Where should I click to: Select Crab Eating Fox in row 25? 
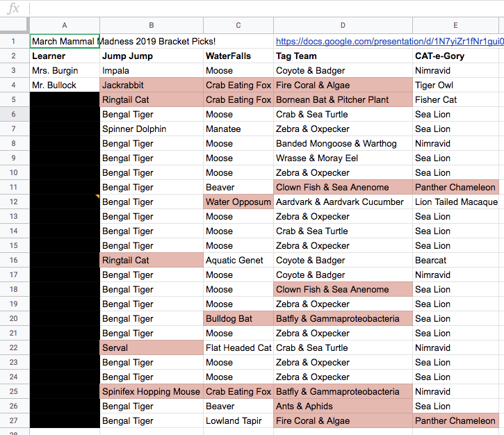click(x=238, y=391)
